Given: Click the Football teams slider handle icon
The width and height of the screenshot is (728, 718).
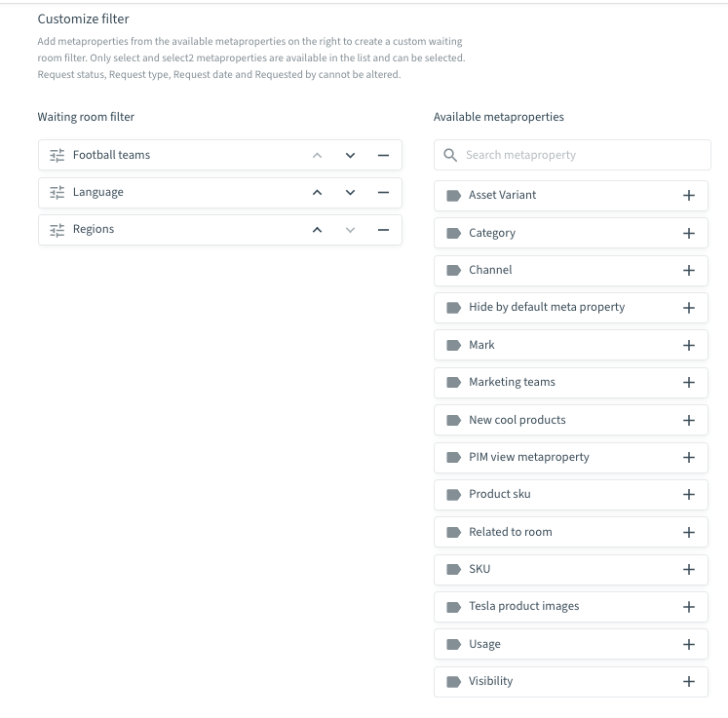Looking at the screenshot, I should [x=57, y=156].
